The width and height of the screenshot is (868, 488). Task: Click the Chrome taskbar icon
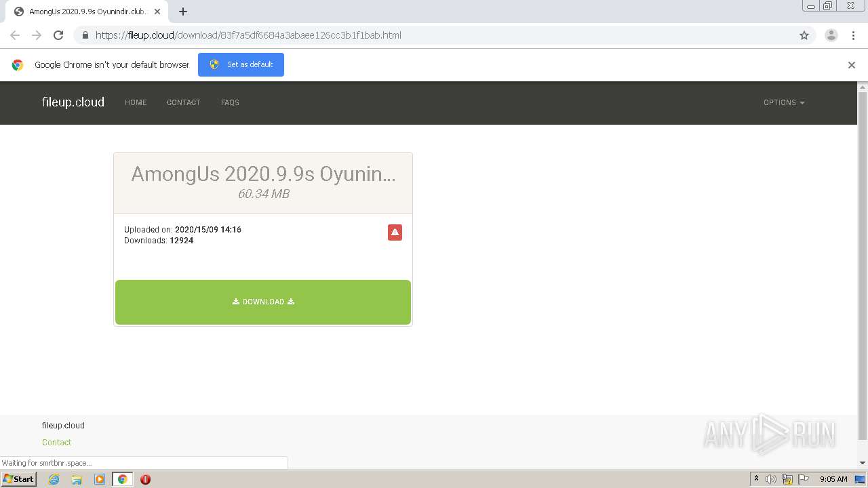(122, 479)
